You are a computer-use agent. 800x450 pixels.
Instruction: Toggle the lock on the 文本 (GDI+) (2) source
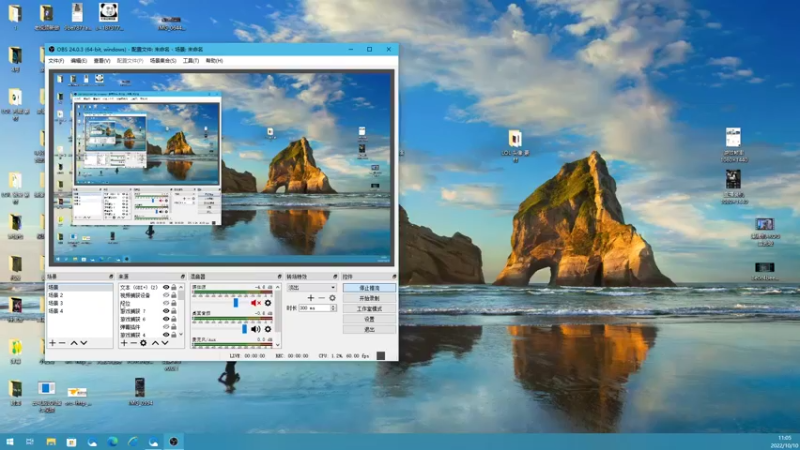pos(174,288)
